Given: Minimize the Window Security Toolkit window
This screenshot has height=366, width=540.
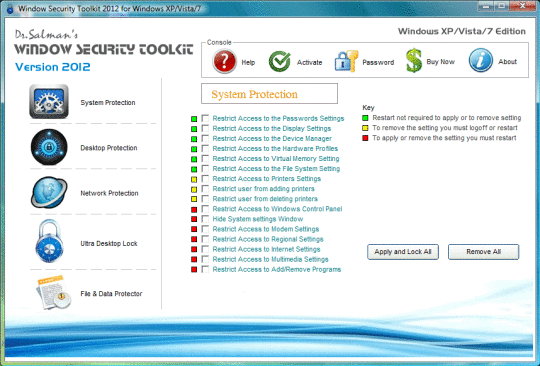Looking at the screenshot, I should [487, 6].
